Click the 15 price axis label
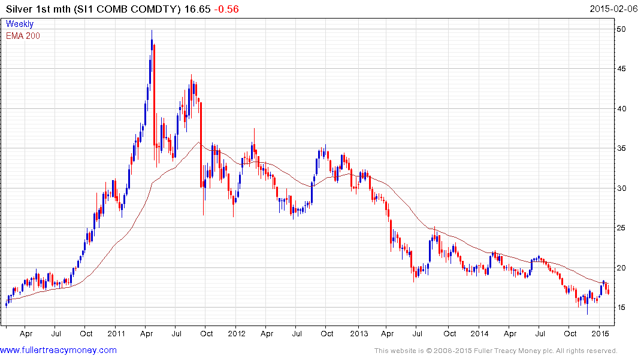The height and width of the screenshot is (359, 644). [621, 308]
